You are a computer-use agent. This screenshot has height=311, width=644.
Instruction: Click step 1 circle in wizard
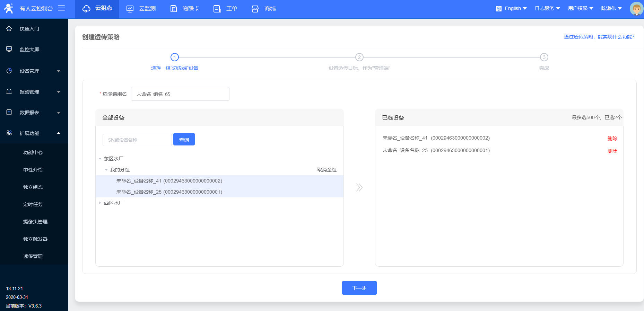(x=175, y=57)
